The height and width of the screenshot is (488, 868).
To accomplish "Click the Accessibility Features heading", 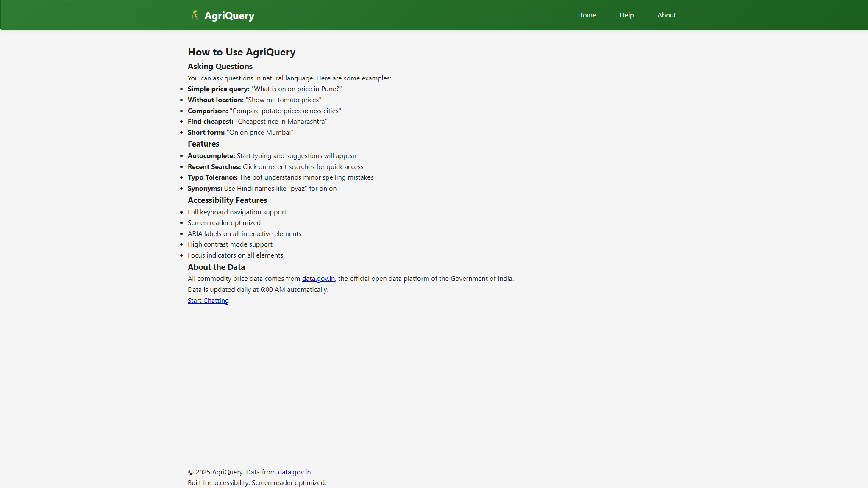I will coord(227,200).
